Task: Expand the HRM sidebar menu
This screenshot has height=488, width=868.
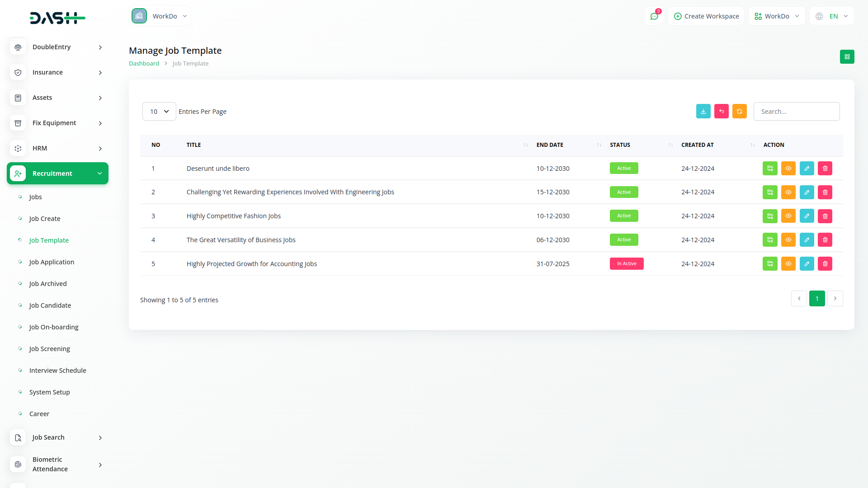Action: [x=57, y=148]
